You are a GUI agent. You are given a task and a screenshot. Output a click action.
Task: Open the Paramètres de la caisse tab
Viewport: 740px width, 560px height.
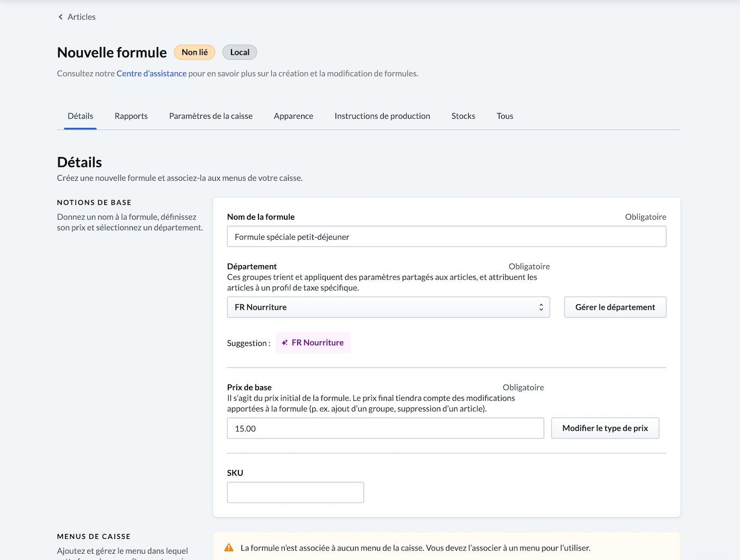tap(210, 116)
